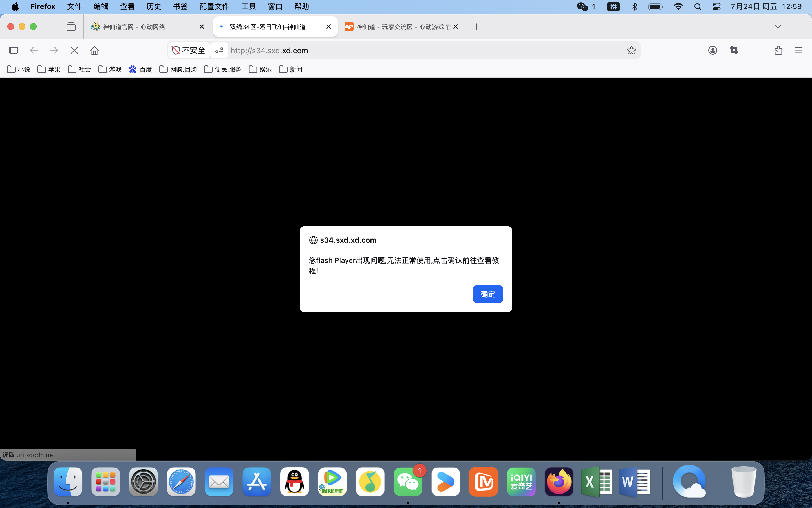Open iQIYI 爱奇艺 from the Dock
The height and width of the screenshot is (508, 812).
[521, 481]
